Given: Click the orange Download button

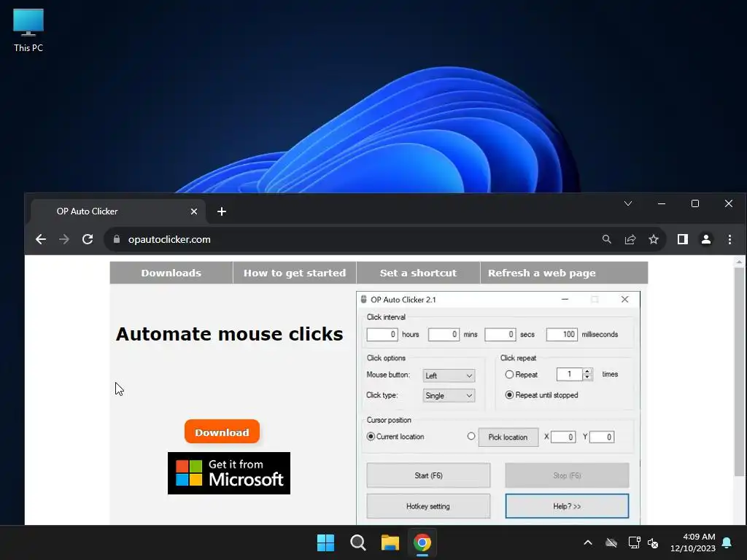Looking at the screenshot, I should (x=222, y=432).
